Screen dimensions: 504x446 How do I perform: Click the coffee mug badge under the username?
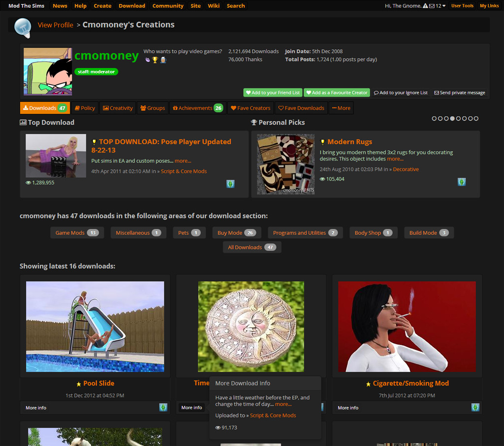pos(163,60)
